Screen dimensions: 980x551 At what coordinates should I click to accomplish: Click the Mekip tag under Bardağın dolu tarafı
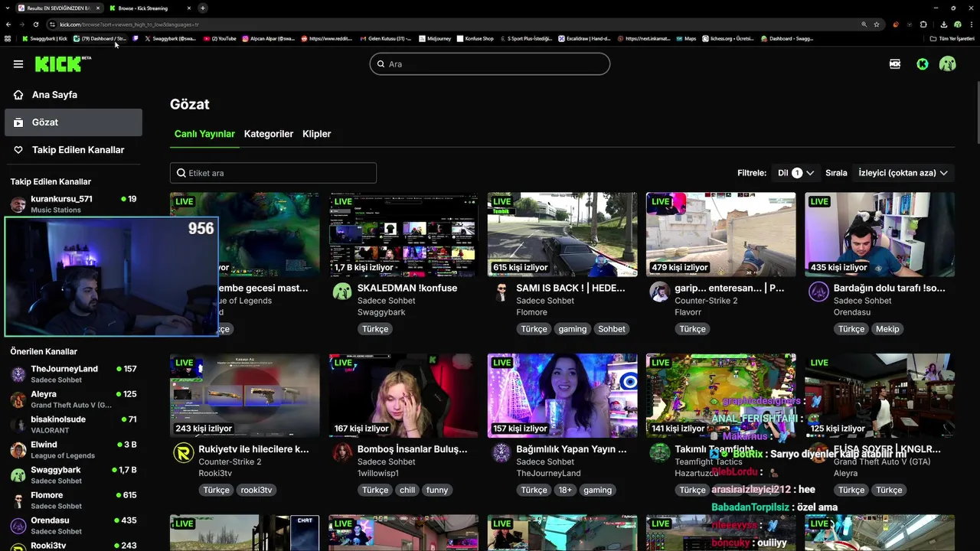tap(887, 329)
